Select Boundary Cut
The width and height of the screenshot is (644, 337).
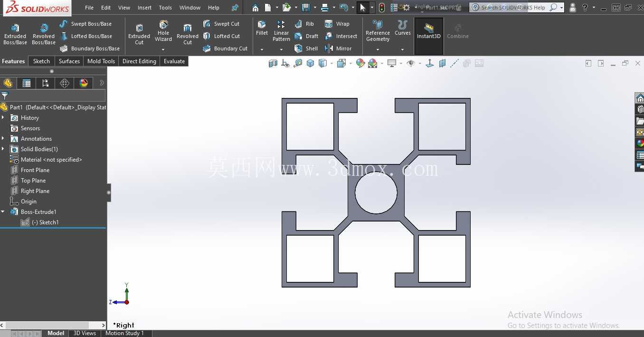(225, 48)
